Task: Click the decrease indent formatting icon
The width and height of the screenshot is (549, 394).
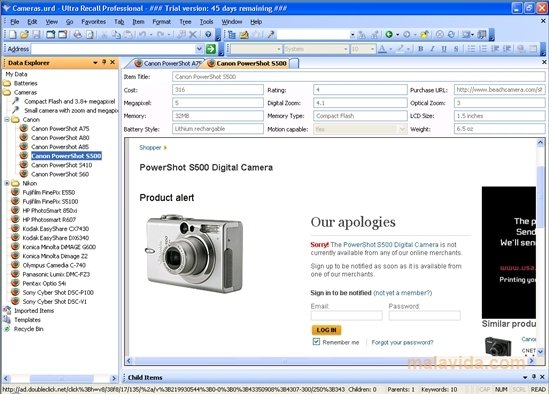Action: (495, 49)
